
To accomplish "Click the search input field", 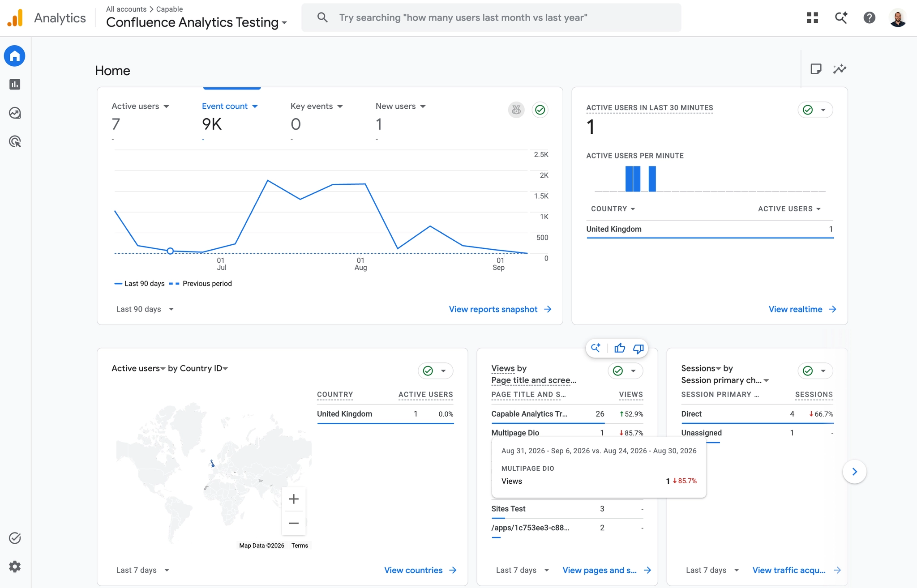I will pyautogui.click(x=491, y=17).
